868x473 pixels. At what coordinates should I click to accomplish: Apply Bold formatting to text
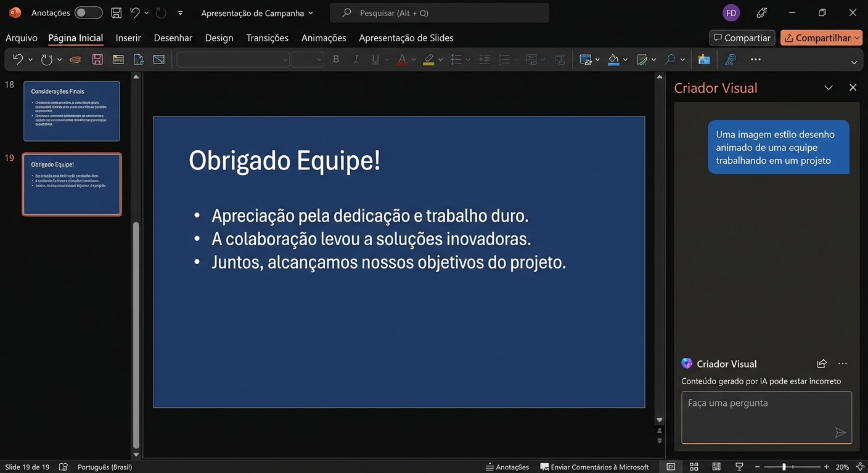[x=336, y=59]
